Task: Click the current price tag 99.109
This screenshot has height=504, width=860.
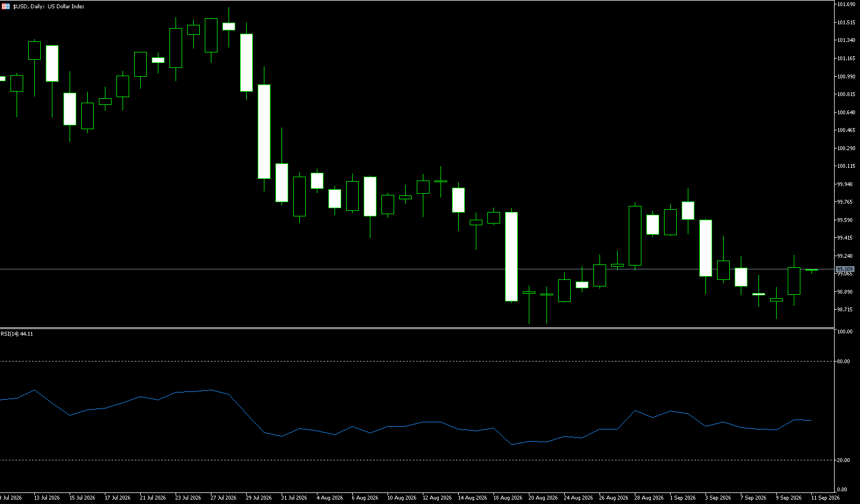Action: (845, 269)
